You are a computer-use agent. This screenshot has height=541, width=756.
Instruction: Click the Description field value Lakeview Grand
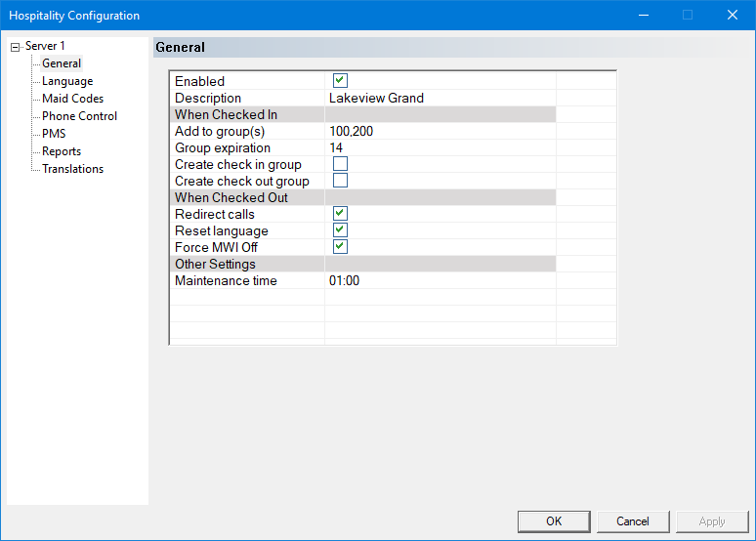click(x=376, y=98)
